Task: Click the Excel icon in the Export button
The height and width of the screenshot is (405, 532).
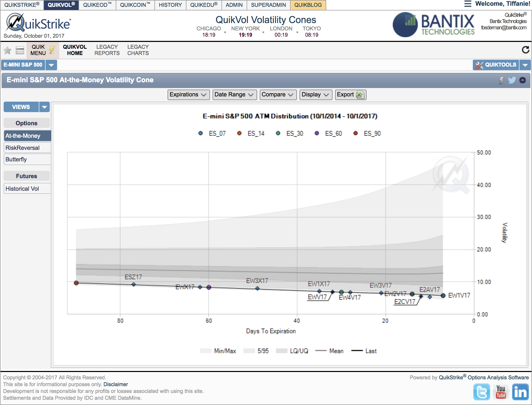Action: [x=360, y=95]
